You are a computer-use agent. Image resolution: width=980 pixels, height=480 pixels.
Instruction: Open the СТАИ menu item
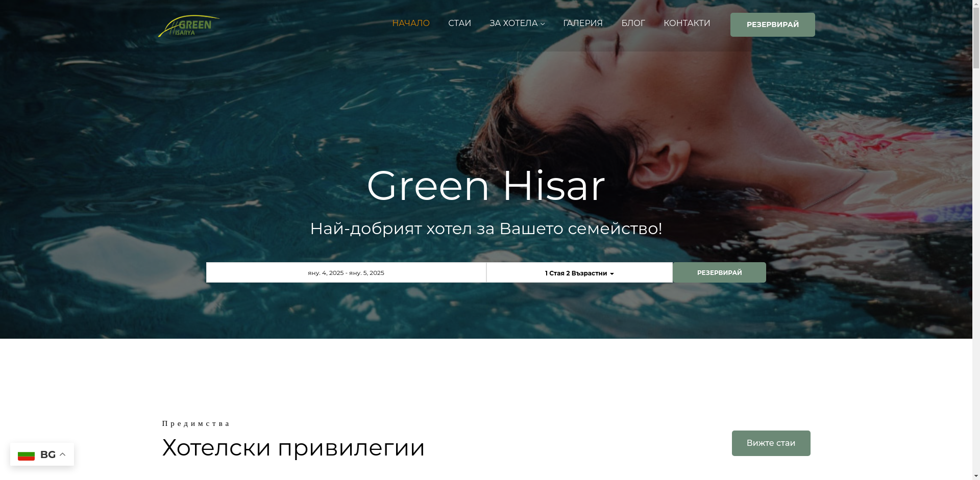pyautogui.click(x=459, y=23)
